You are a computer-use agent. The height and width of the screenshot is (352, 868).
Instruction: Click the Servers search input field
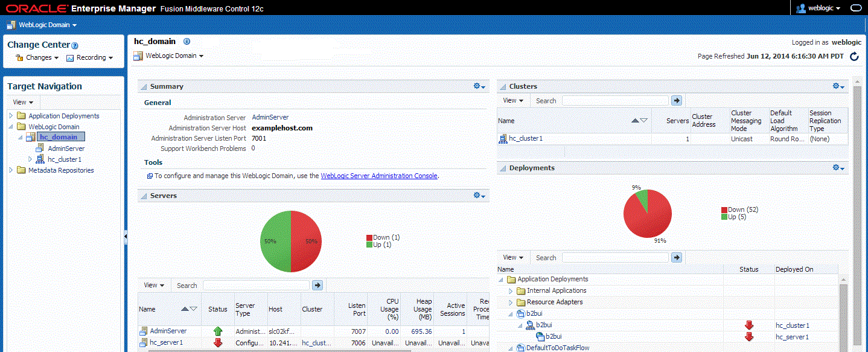(x=256, y=285)
